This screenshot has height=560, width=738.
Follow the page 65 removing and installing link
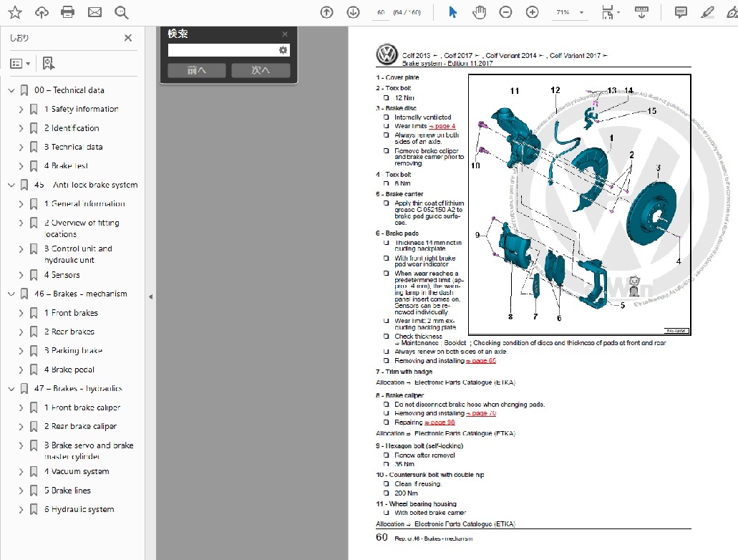click(481, 361)
